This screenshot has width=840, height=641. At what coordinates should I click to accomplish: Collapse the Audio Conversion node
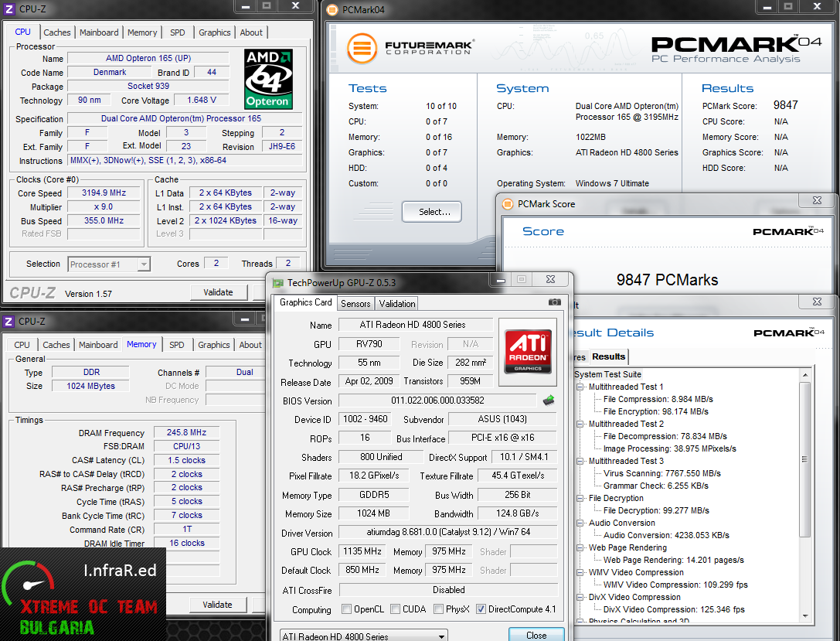pos(580,523)
